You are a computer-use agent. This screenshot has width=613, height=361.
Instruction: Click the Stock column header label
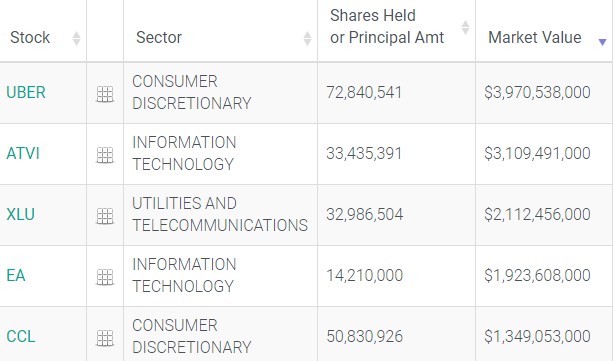[x=30, y=38]
